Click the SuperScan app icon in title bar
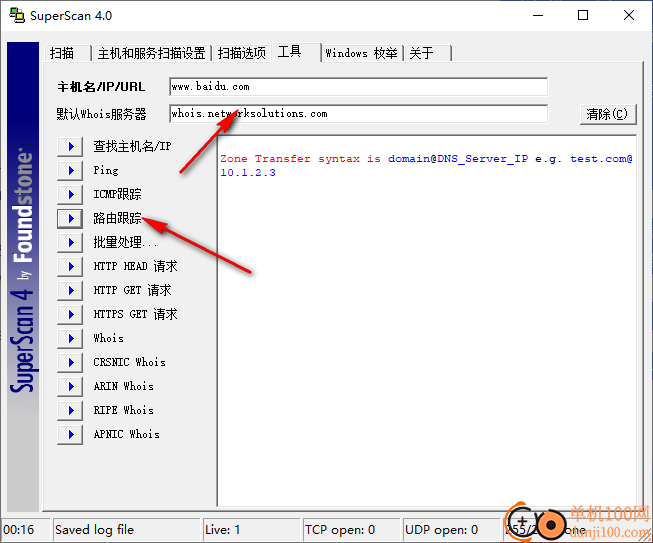 coord(17,15)
